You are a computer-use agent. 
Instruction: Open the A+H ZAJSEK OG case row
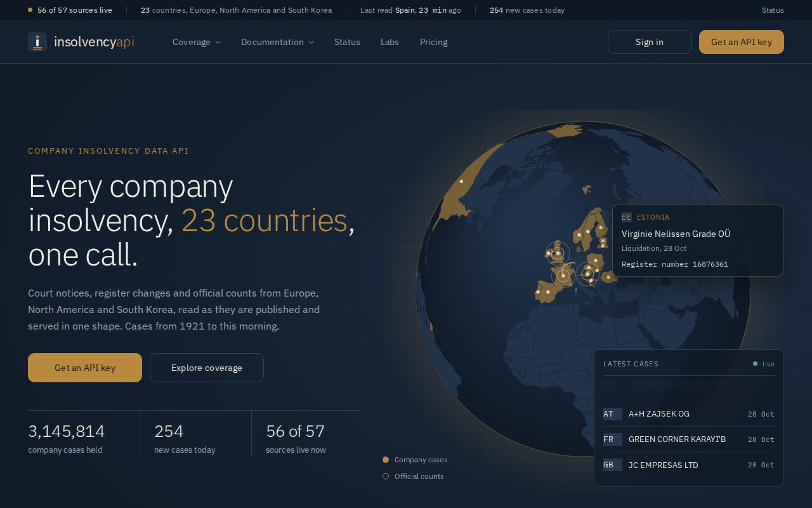click(689, 414)
